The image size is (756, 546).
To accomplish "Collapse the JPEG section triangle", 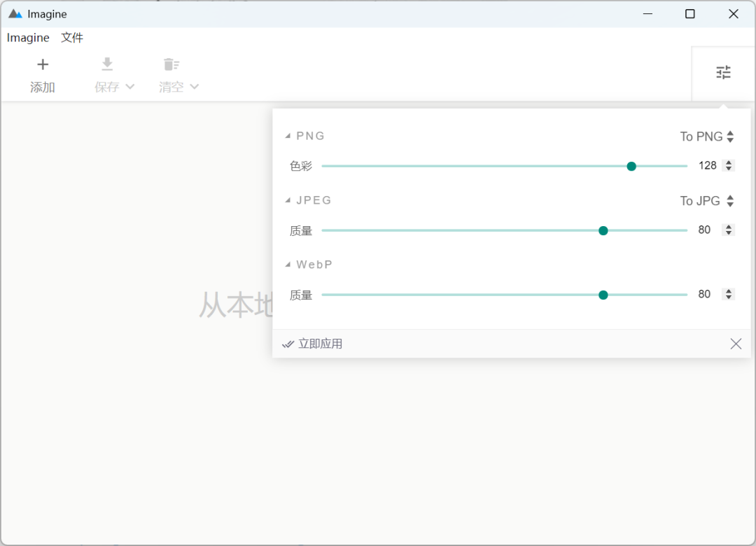I will pyautogui.click(x=288, y=200).
